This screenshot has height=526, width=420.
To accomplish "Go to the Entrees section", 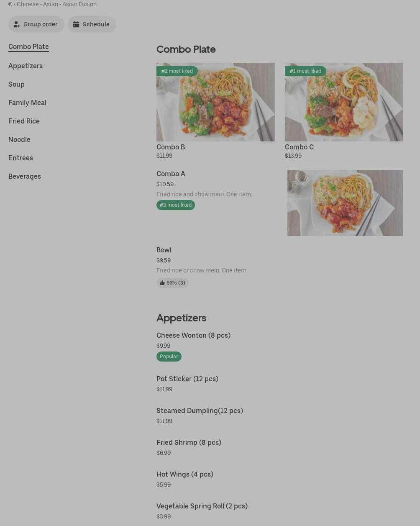I will [x=20, y=158].
